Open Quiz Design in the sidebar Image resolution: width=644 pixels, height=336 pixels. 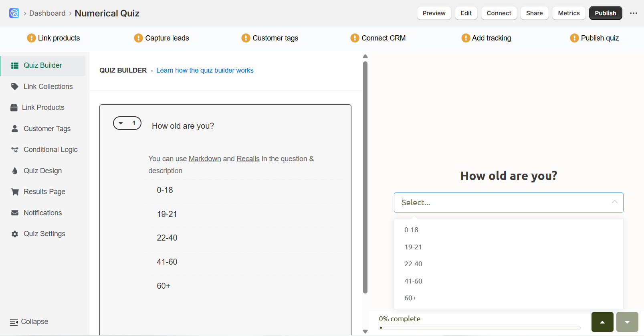(43, 171)
